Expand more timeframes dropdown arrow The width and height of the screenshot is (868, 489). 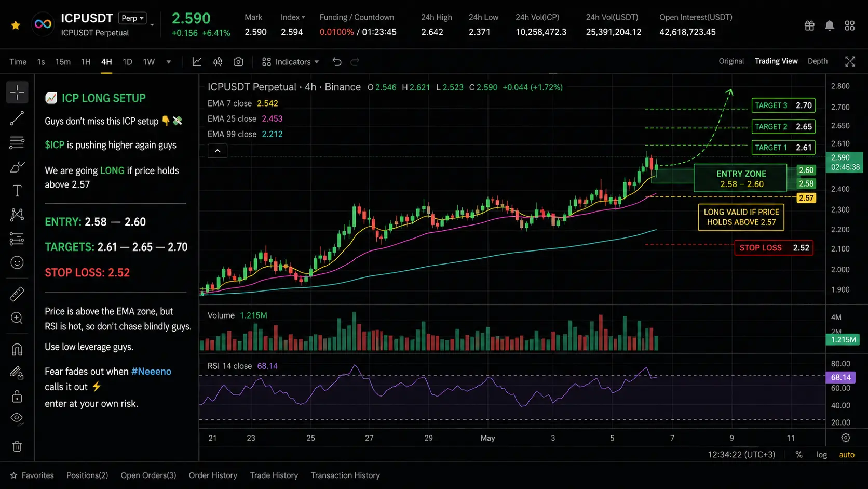coord(169,62)
